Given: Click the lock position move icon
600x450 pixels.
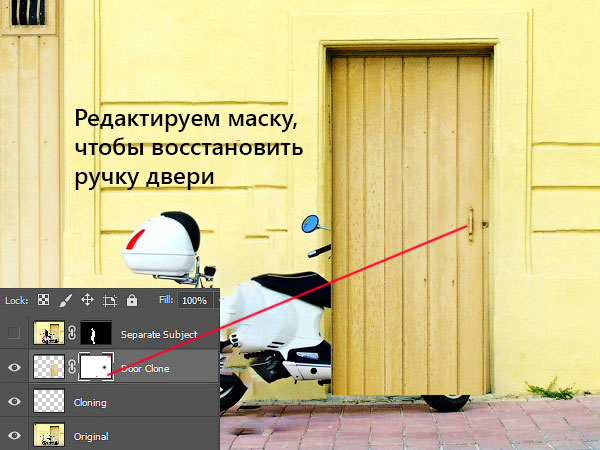Looking at the screenshot, I should (88, 300).
